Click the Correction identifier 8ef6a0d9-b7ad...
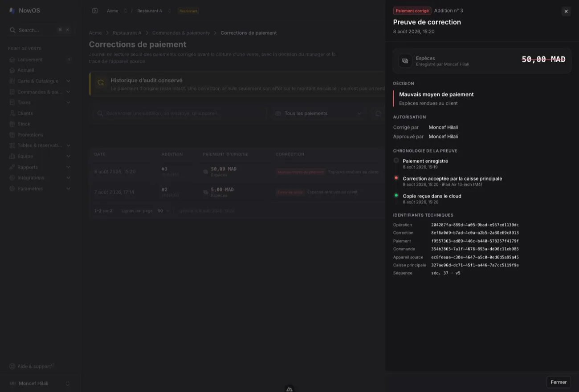579x392 pixels. [475, 233]
